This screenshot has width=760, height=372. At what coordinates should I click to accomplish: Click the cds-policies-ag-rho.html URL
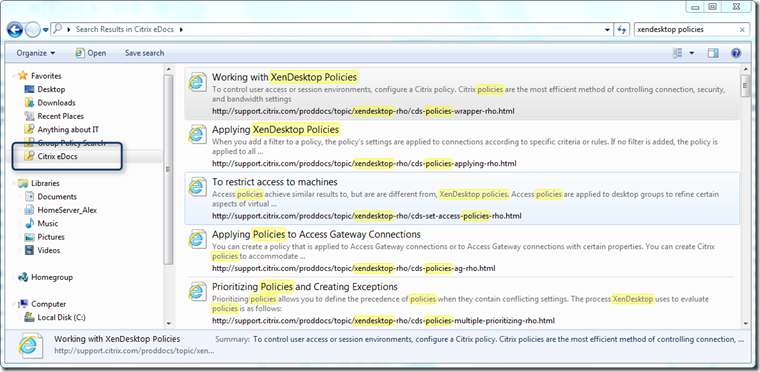(354, 268)
